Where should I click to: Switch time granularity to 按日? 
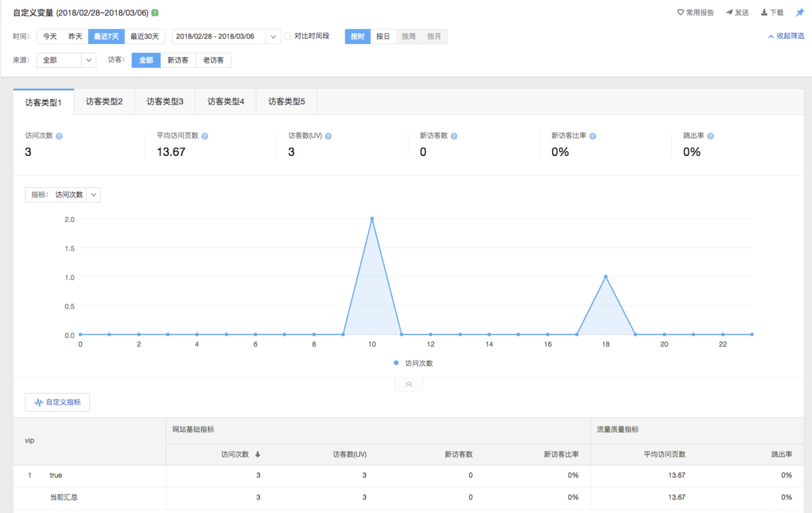pyautogui.click(x=383, y=37)
